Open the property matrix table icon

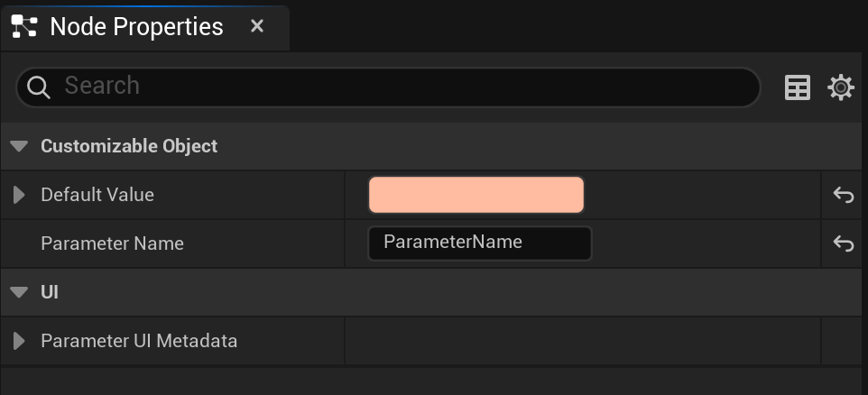(x=798, y=87)
